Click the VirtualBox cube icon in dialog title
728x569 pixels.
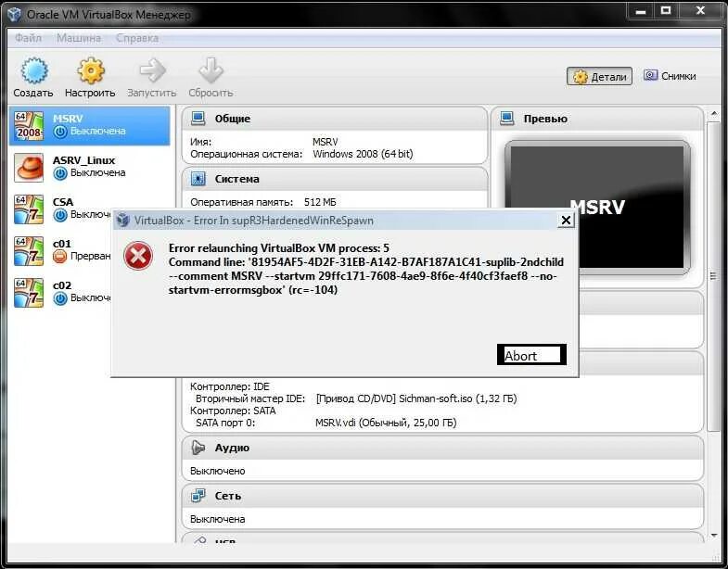(x=123, y=220)
